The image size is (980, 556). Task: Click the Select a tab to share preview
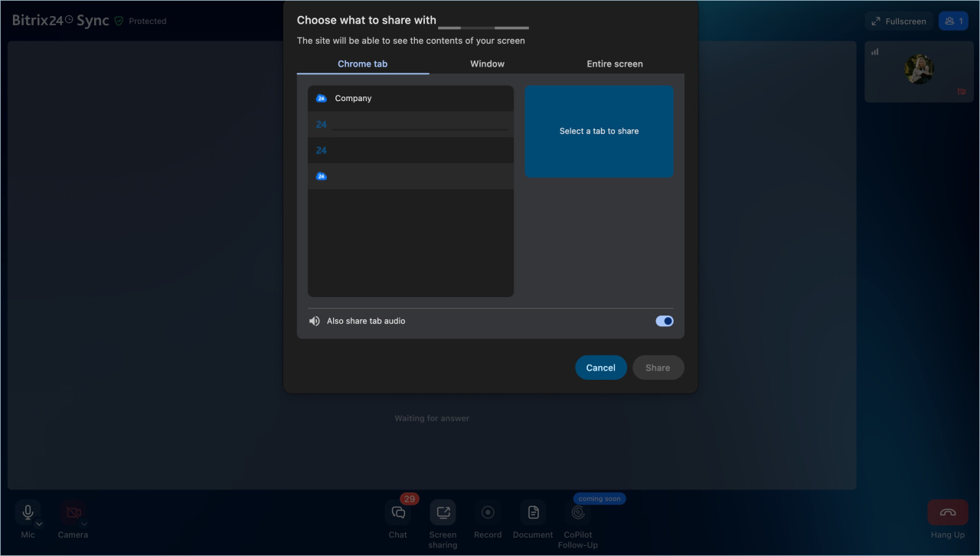(x=599, y=131)
